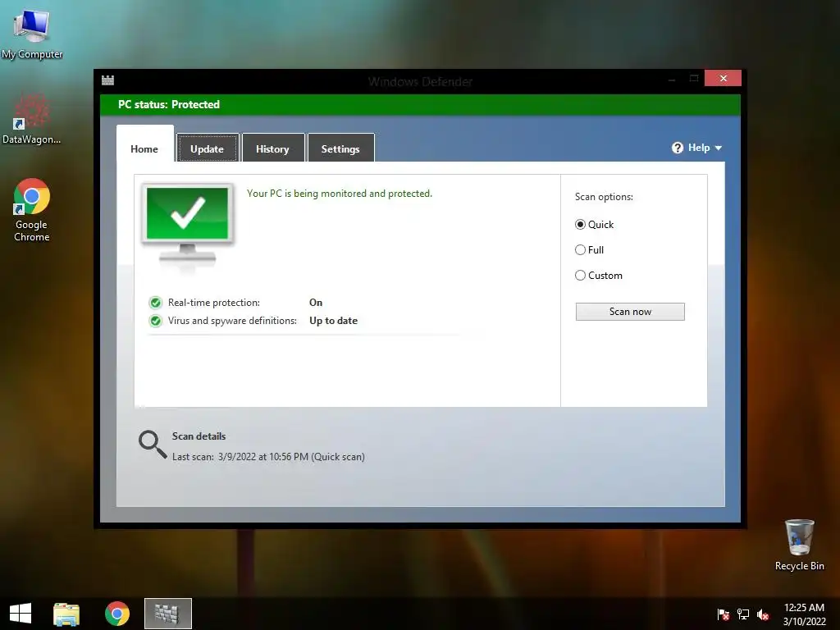Minimize the Windows Defender window
This screenshot has width=840, height=630.
coord(672,79)
